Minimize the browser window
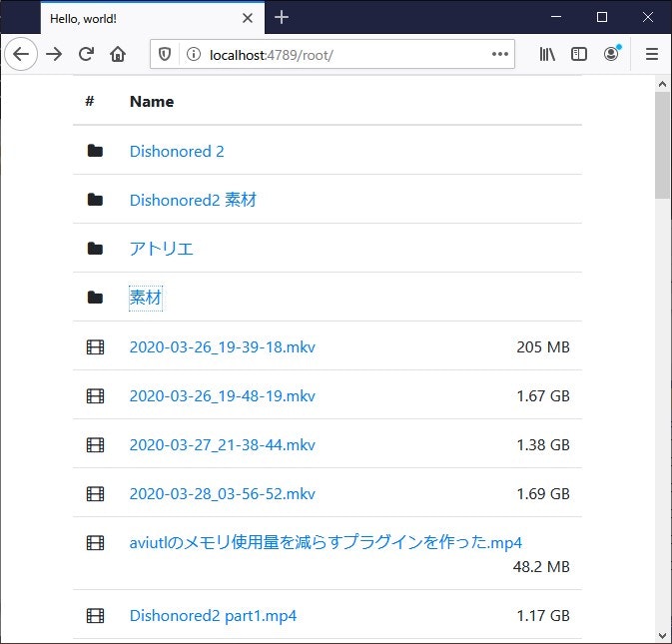The width and height of the screenshot is (672, 644). tap(556, 17)
